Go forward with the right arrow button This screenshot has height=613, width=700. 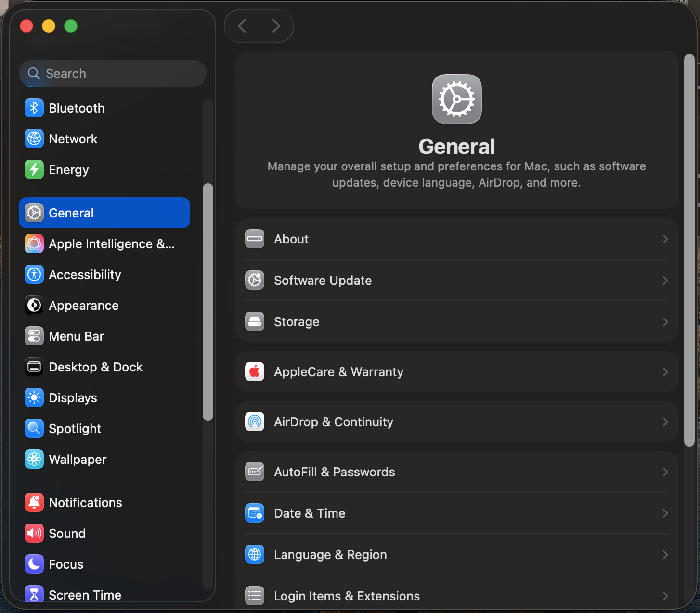(276, 26)
